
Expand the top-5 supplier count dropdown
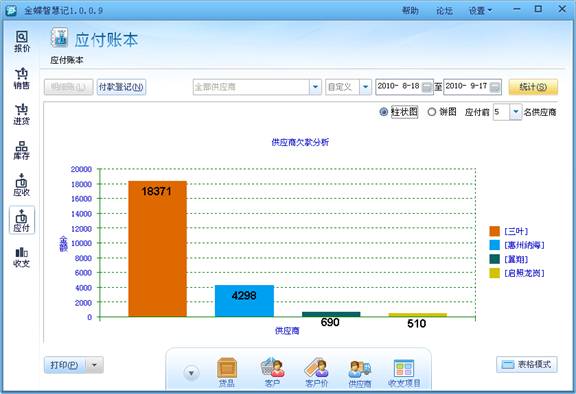(515, 112)
